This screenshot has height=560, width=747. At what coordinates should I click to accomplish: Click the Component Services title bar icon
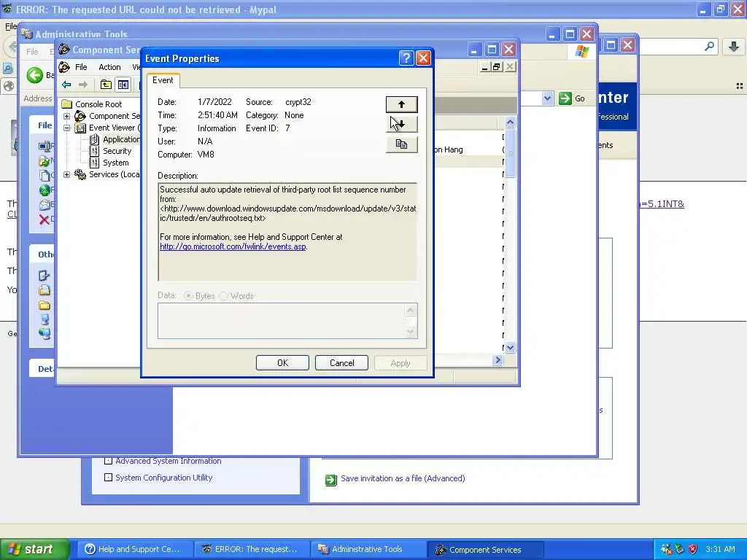point(64,50)
